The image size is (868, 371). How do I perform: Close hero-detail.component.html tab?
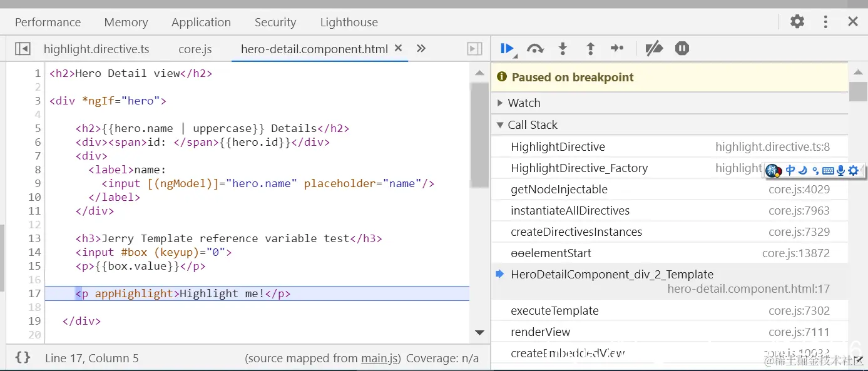pyautogui.click(x=398, y=48)
